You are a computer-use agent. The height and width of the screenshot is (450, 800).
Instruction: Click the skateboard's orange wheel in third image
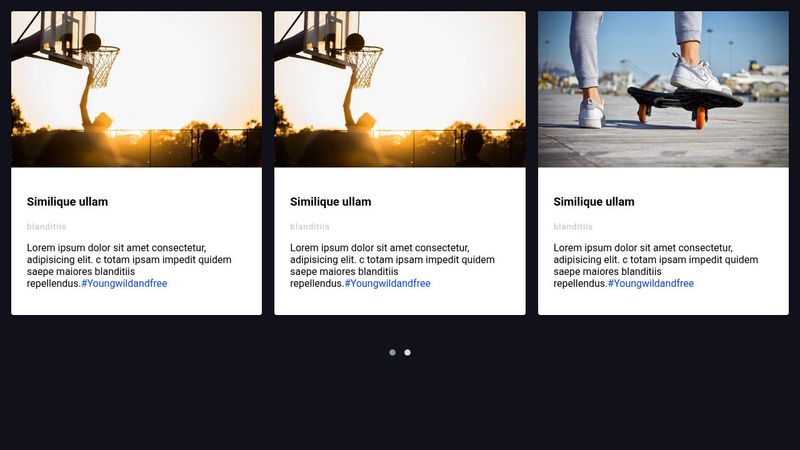(700, 118)
